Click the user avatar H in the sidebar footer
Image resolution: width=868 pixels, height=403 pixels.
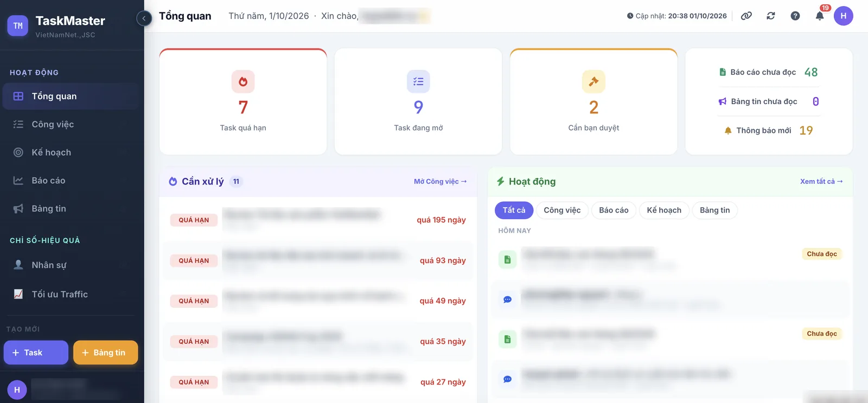[17, 389]
